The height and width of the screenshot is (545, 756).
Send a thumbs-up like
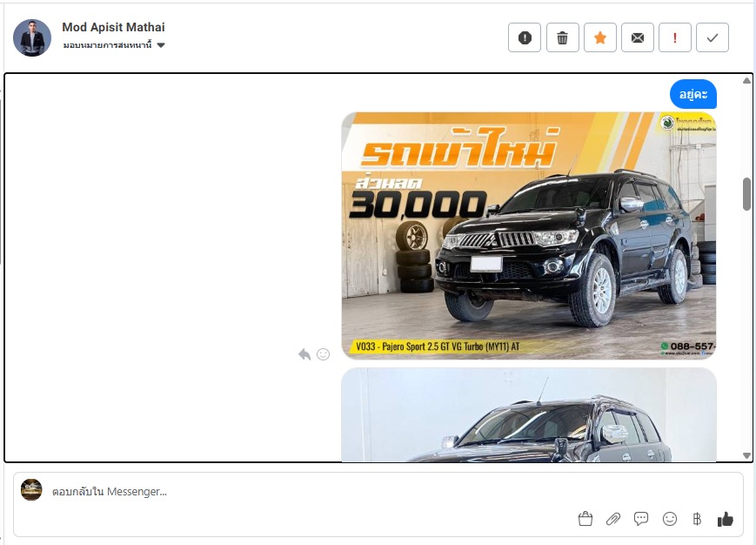pos(726,519)
